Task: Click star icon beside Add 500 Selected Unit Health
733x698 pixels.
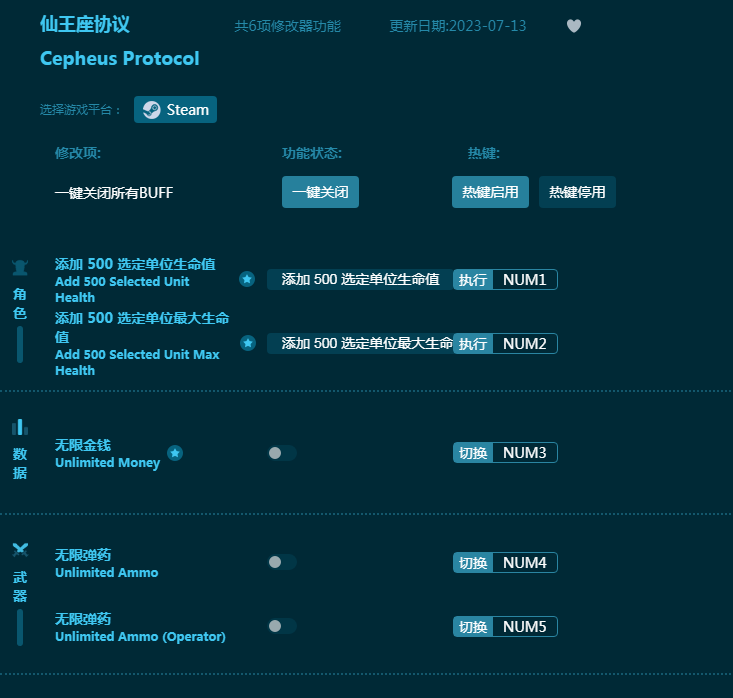Action: 247,279
